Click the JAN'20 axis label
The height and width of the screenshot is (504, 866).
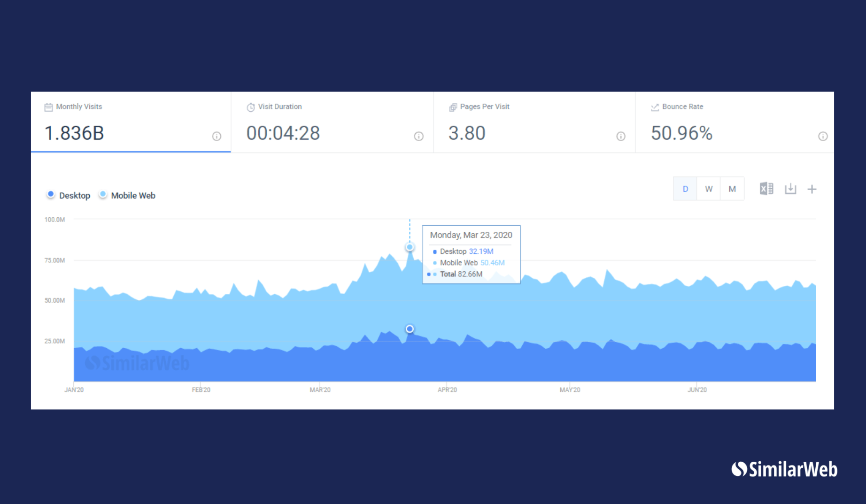[x=74, y=390]
